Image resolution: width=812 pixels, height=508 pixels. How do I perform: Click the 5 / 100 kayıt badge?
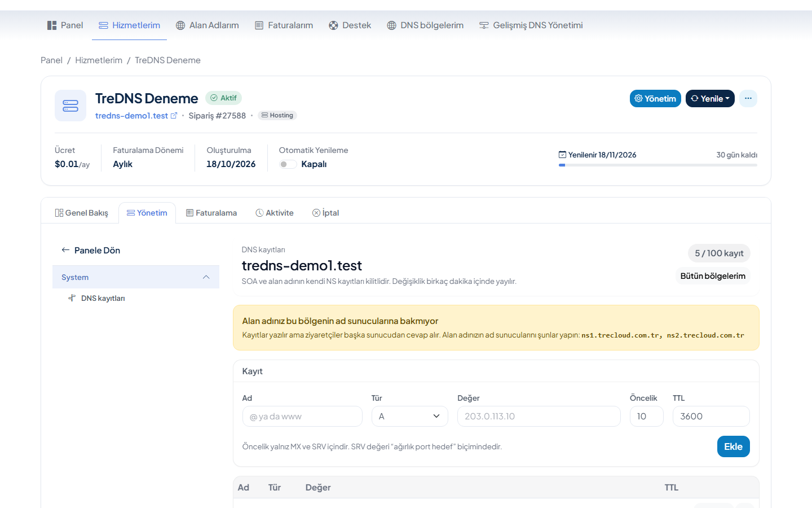[719, 253]
